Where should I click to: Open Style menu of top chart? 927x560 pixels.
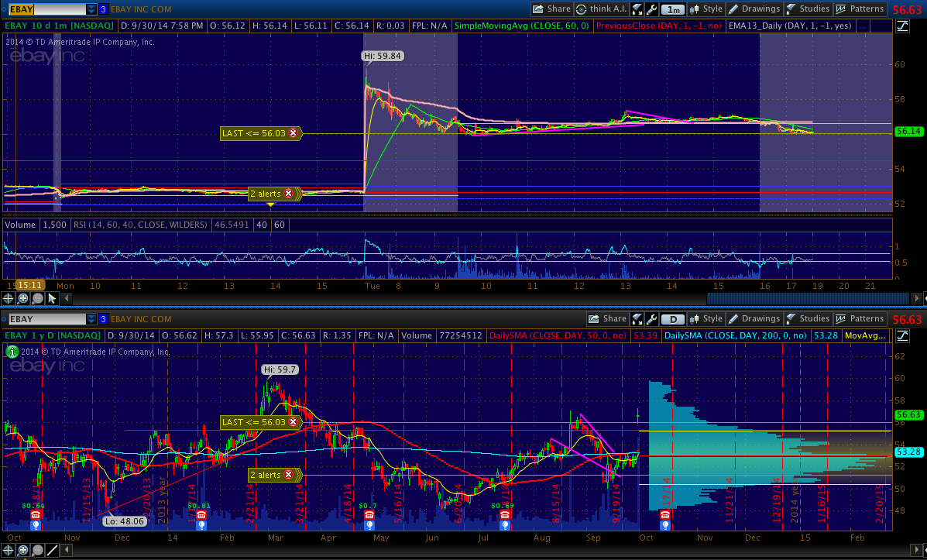coord(706,9)
